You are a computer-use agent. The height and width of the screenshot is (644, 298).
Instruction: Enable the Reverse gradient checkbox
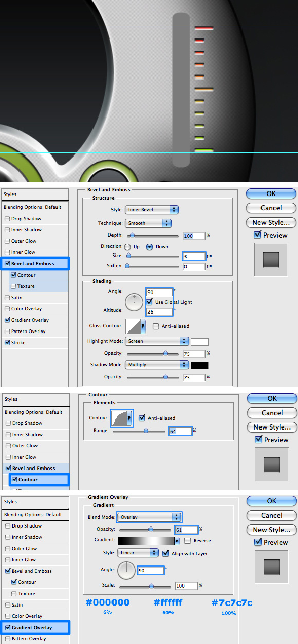click(188, 541)
